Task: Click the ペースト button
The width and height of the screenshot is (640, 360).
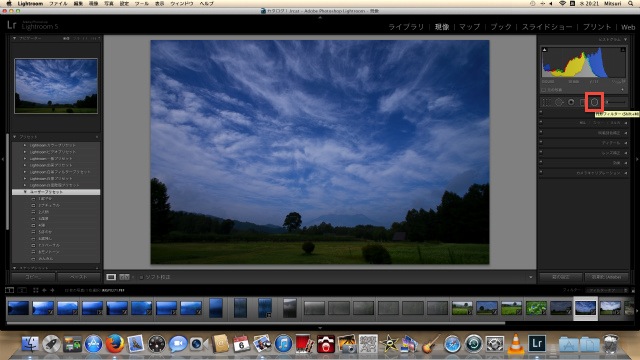Action: [79, 277]
